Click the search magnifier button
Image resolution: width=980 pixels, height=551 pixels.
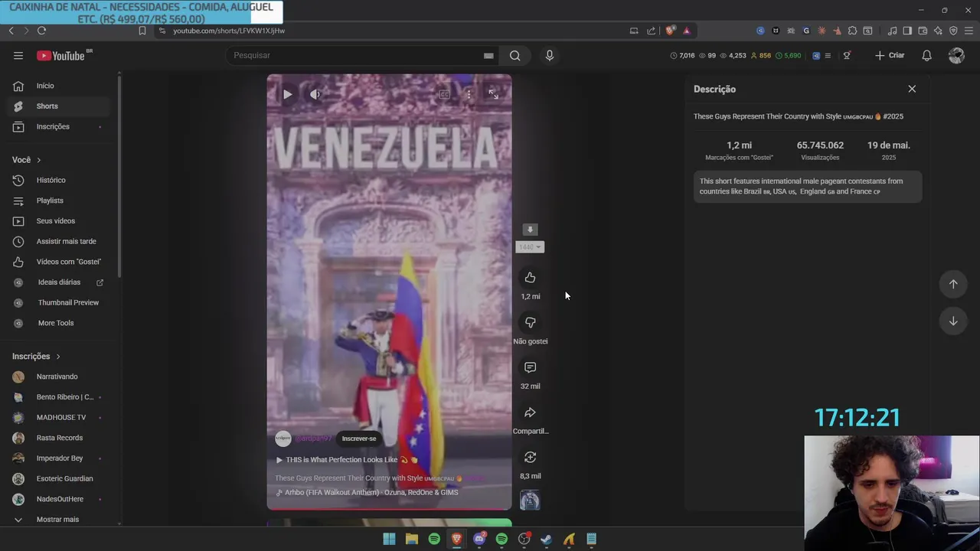coord(514,55)
